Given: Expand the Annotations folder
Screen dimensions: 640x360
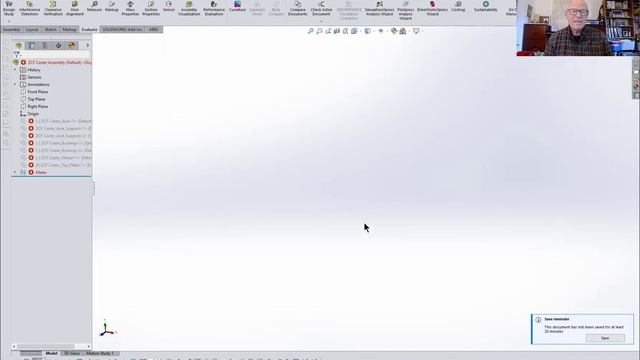Looking at the screenshot, I should (15, 84).
